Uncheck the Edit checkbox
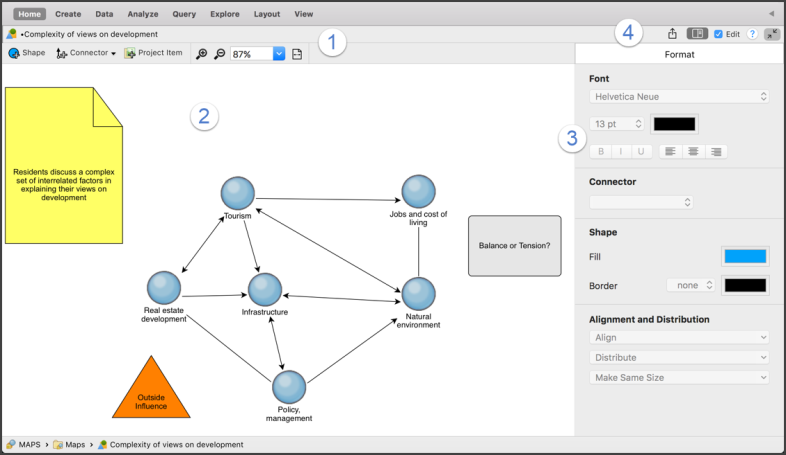Screen dimensions: 786x455 pos(718,34)
